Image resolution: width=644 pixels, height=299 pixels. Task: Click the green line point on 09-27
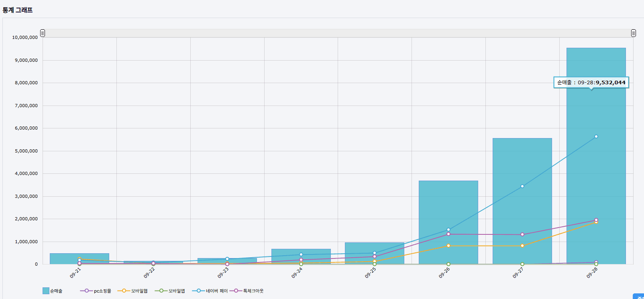pos(522,264)
